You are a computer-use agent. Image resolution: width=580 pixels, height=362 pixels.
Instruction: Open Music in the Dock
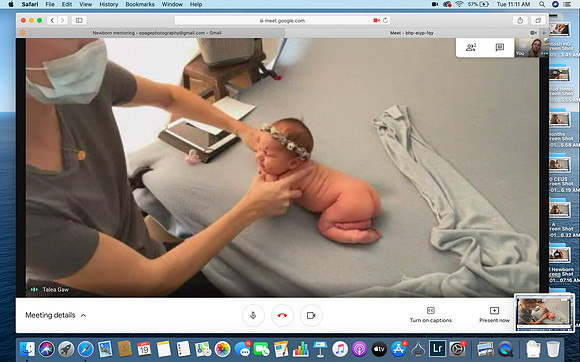click(x=340, y=349)
